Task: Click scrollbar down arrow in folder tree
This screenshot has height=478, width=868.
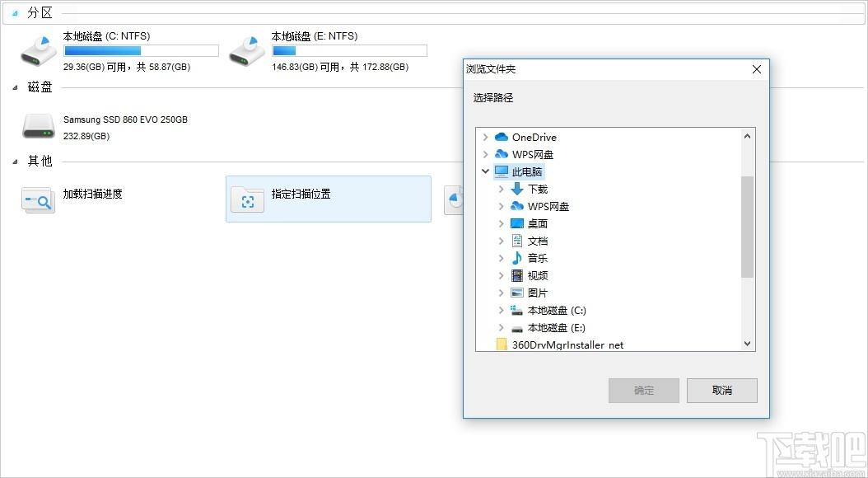Action: click(747, 344)
